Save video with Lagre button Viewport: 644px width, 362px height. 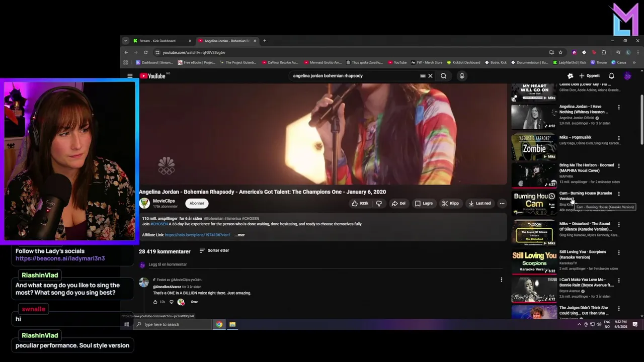(424, 203)
